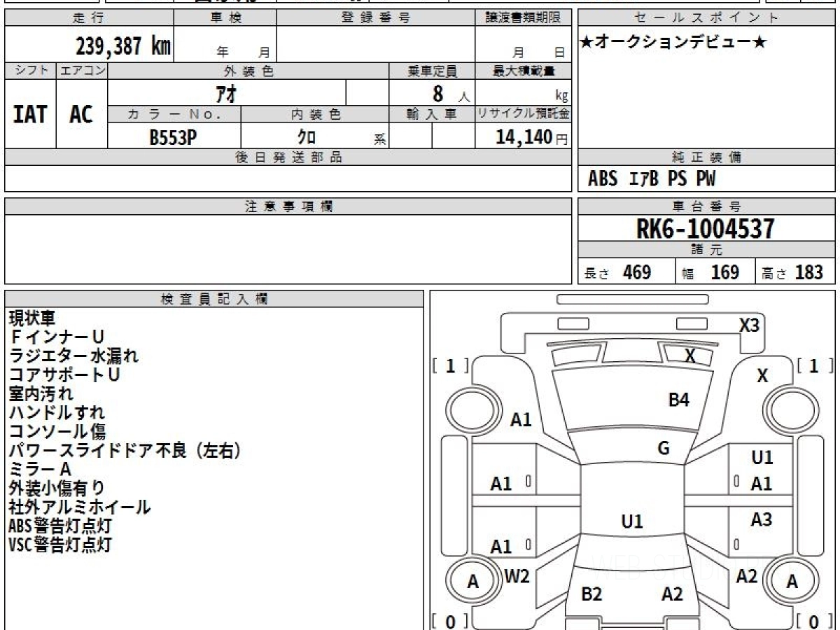Viewport: 840px width, 630px height.
Task: Select the width value 169
Action: pyautogui.click(x=725, y=272)
